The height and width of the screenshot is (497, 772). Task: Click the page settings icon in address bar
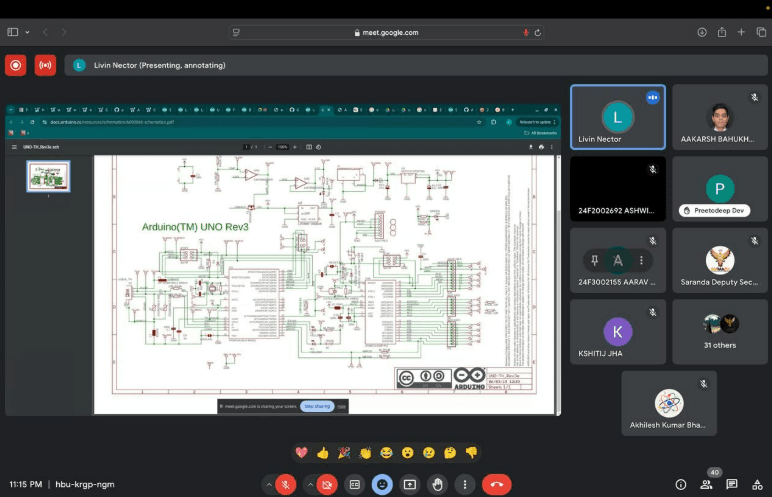pos(236,33)
